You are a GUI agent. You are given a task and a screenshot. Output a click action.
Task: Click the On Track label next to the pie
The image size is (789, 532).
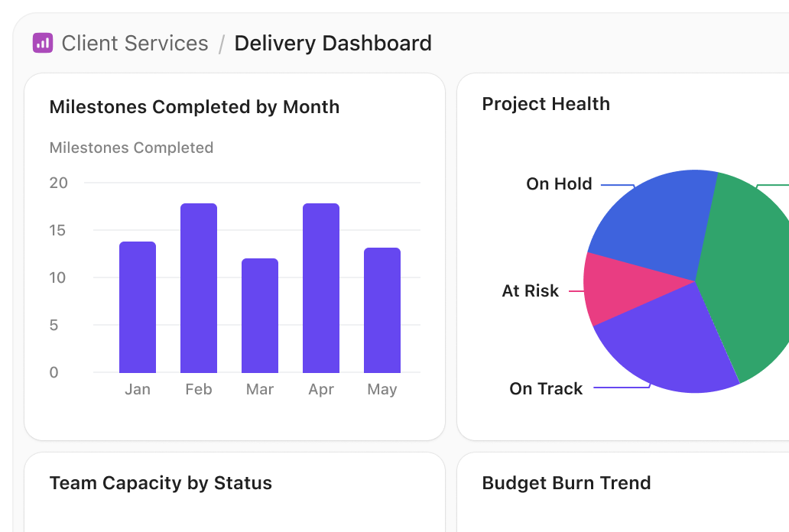pyautogui.click(x=544, y=389)
